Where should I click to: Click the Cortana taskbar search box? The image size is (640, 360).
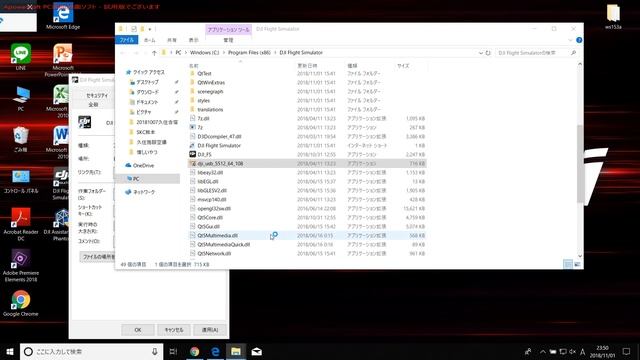(x=91, y=351)
